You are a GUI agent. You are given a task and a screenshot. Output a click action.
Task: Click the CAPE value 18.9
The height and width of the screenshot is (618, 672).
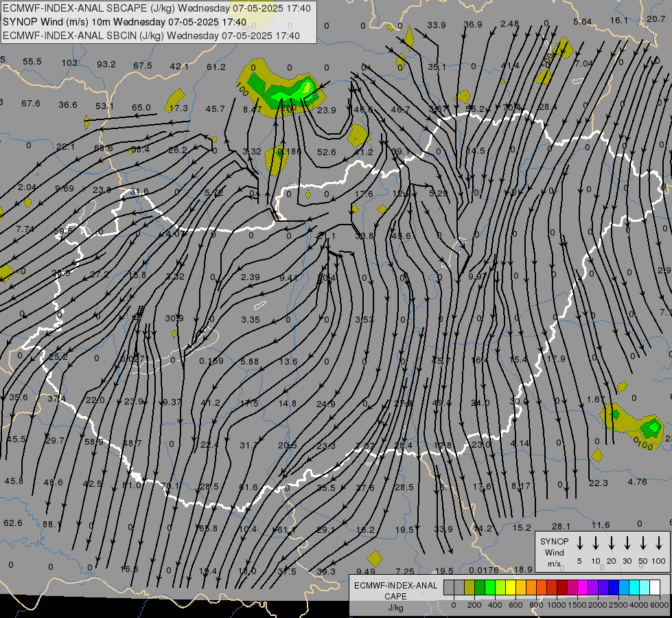523,569
